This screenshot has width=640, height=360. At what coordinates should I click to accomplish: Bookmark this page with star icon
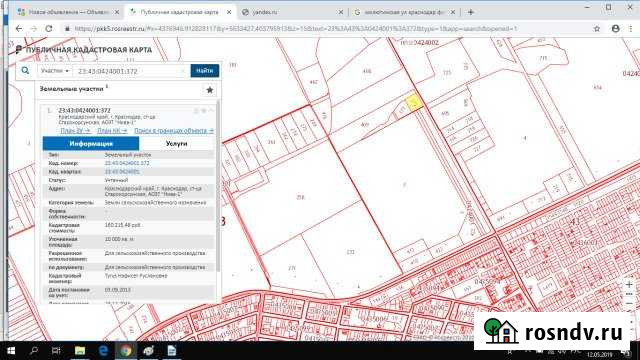(597, 29)
